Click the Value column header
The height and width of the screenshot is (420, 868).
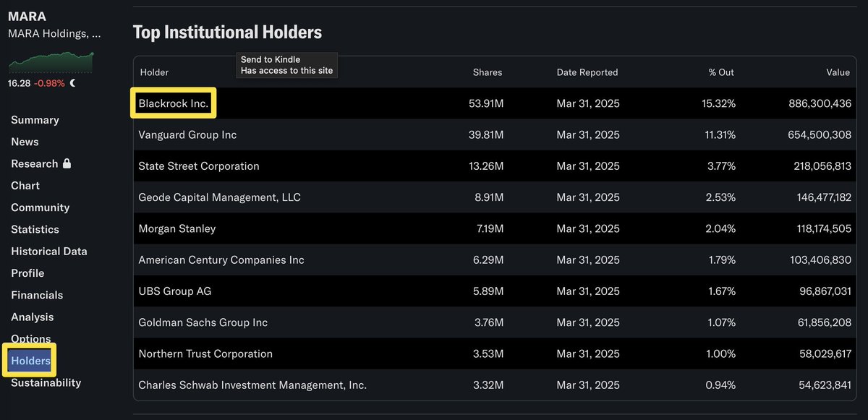(x=838, y=72)
